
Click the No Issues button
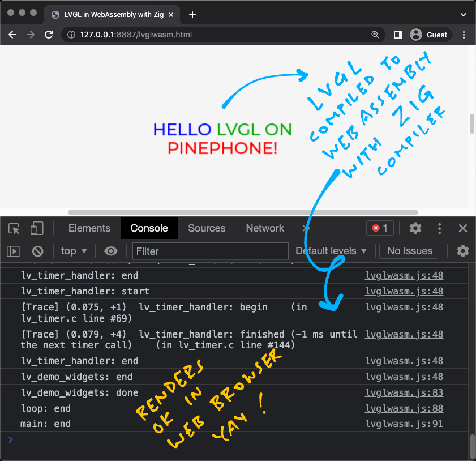click(409, 251)
